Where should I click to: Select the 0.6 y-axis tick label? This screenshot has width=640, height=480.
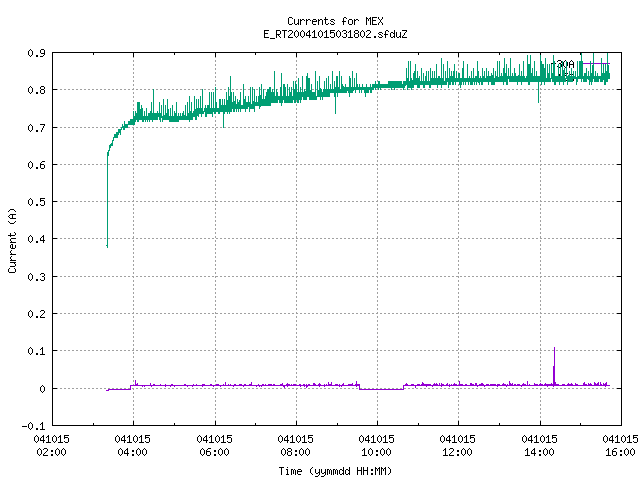coord(36,165)
